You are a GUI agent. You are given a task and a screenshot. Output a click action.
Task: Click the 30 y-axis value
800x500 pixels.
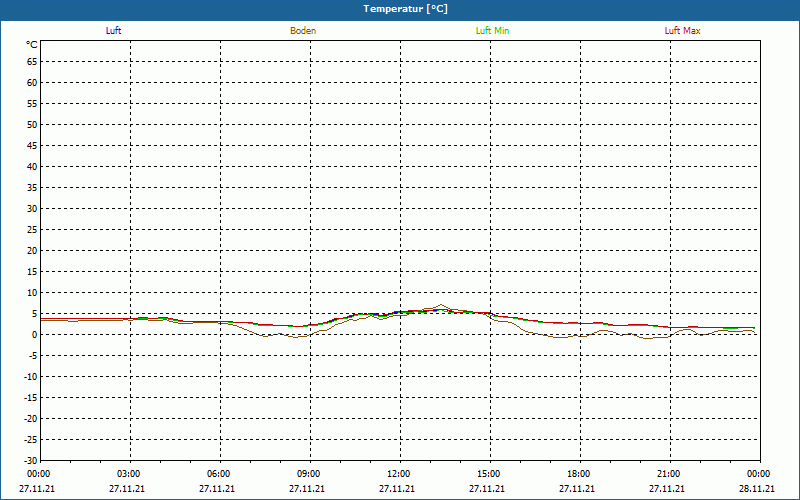tap(32, 209)
